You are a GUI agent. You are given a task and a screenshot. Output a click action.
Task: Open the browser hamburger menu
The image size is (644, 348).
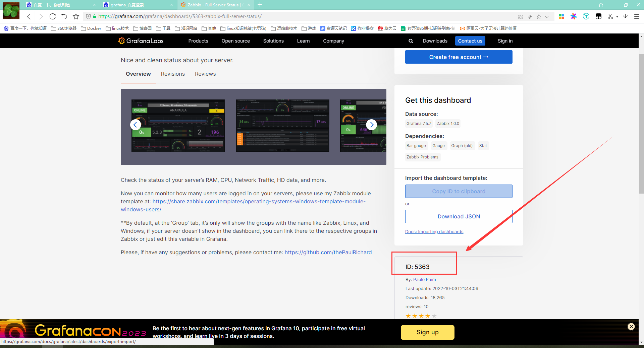[637, 16]
